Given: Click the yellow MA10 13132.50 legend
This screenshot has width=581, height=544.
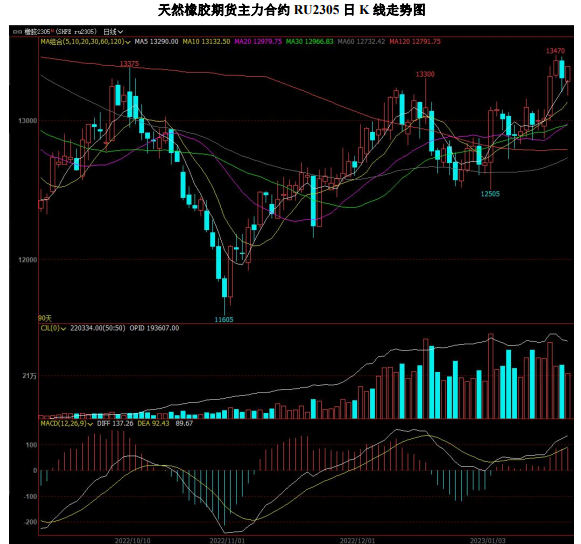Looking at the screenshot, I should [x=206, y=42].
